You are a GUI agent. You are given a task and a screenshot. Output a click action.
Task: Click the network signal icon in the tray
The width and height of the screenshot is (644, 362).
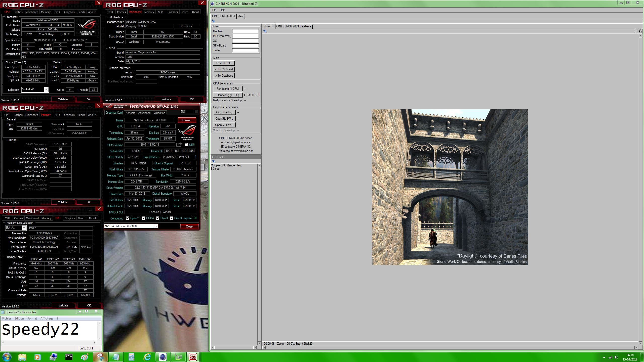[x=610, y=357]
